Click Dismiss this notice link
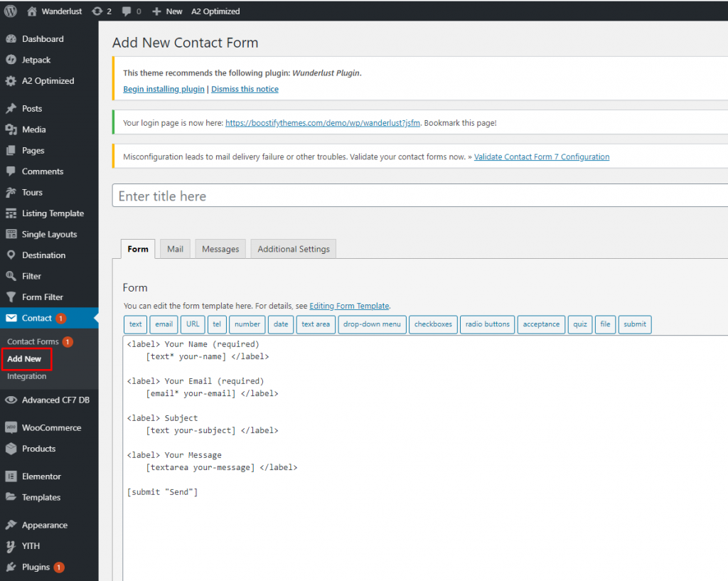Screen dimensions: 728x581 [x=245, y=89]
